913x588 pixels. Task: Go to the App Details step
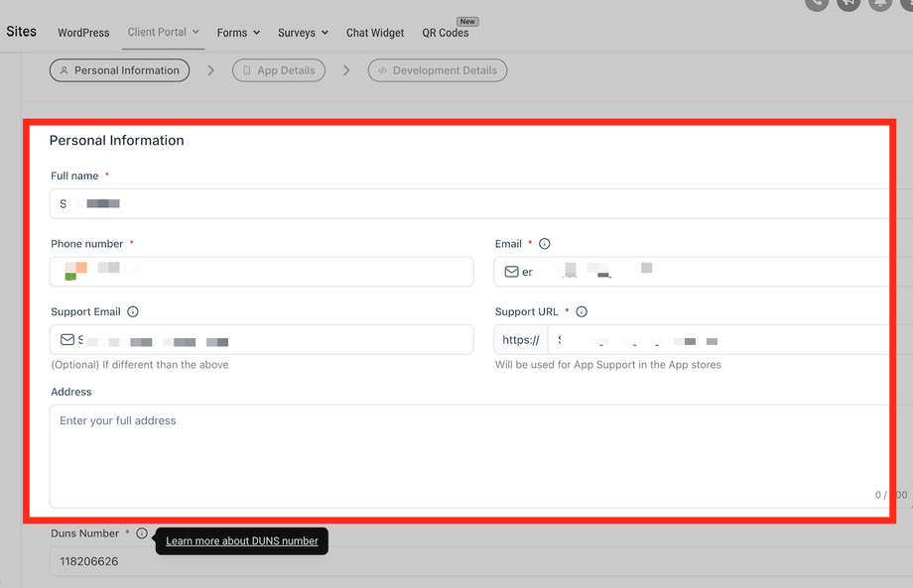tap(278, 70)
